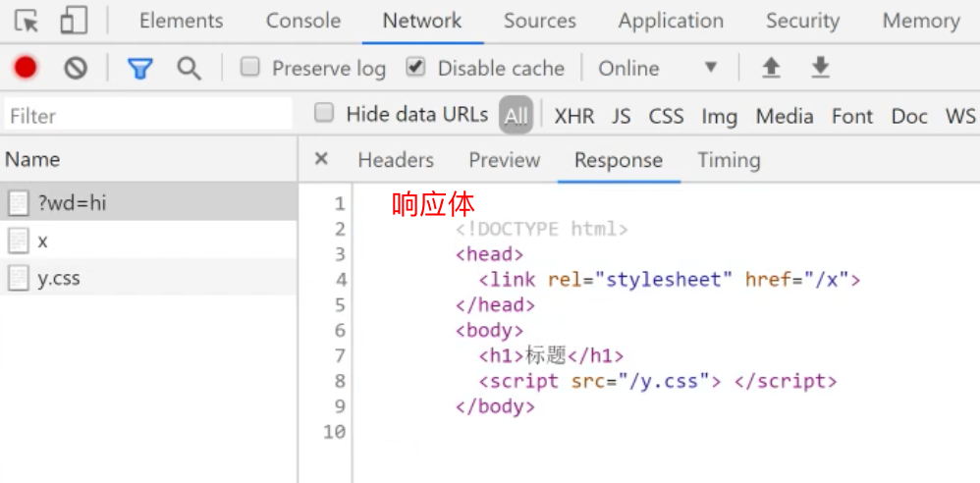Click the closing </body> tag line
This screenshot has height=483, width=980.
coord(495,406)
